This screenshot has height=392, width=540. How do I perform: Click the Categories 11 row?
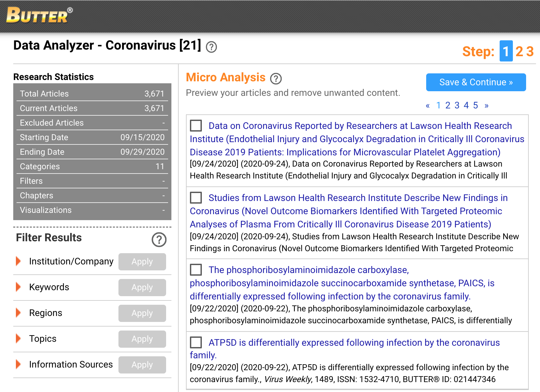[92, 166]
